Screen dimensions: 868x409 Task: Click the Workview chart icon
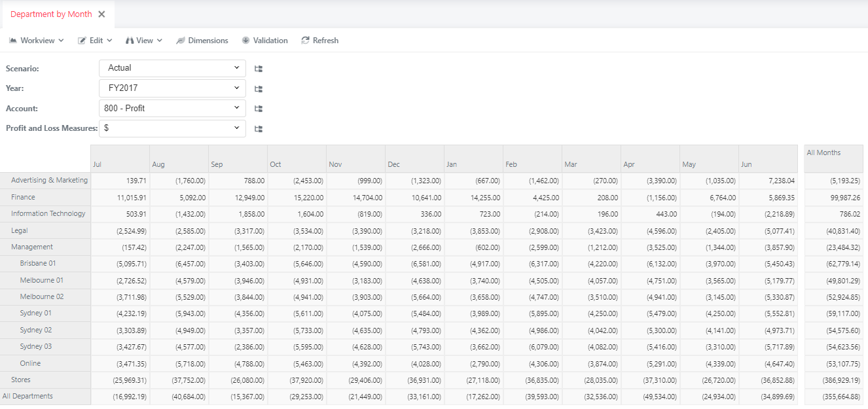[x=13, y=41]
